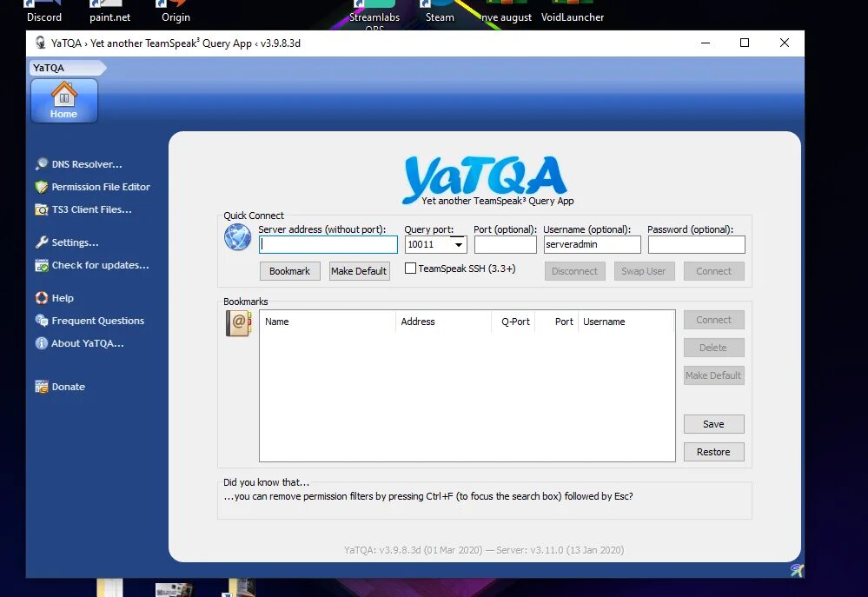Click the Permission File Editor shield icon
Screen dimensions: 868x597
coord(42,187)
